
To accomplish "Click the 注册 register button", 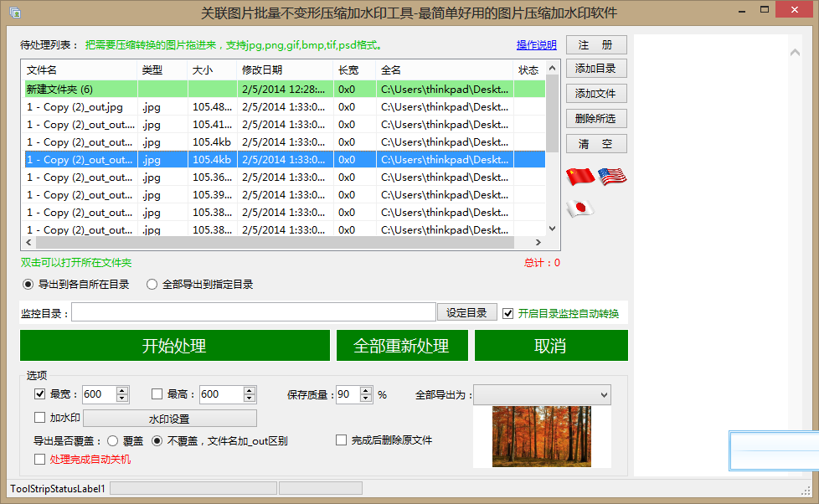I will tap(596, 45).
